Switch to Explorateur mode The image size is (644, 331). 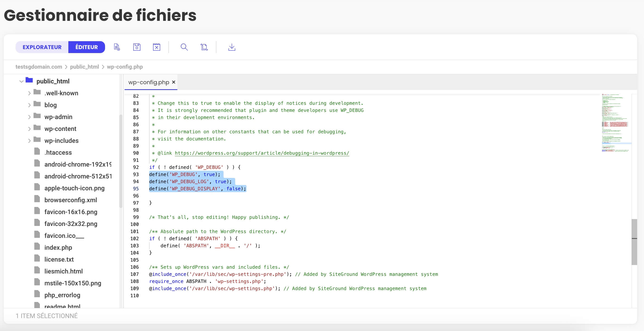pos(42,47)
